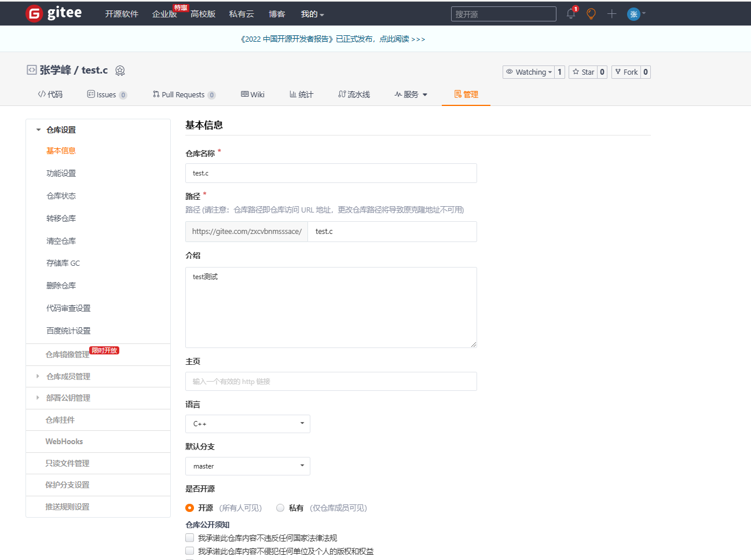The height and width of the screenshot is (560, 751).
Task: Open 企业版 in top navigation
Action: coord(164,14)
